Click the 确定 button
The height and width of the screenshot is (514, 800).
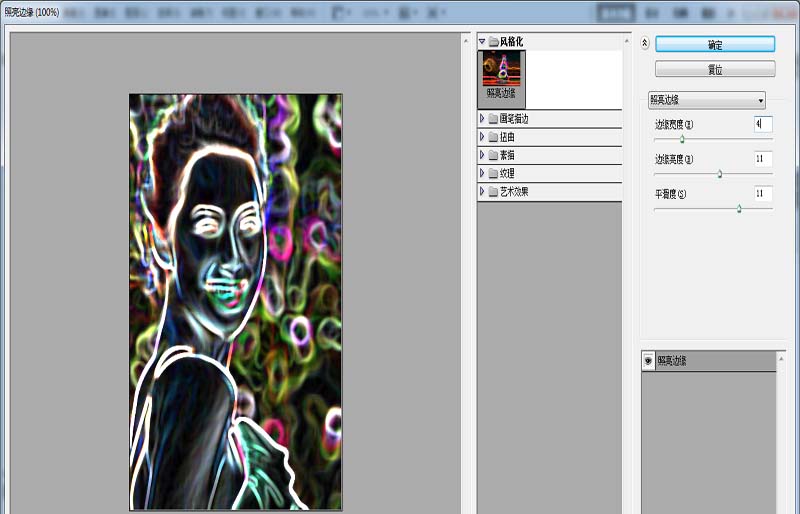tap(715, 44)
